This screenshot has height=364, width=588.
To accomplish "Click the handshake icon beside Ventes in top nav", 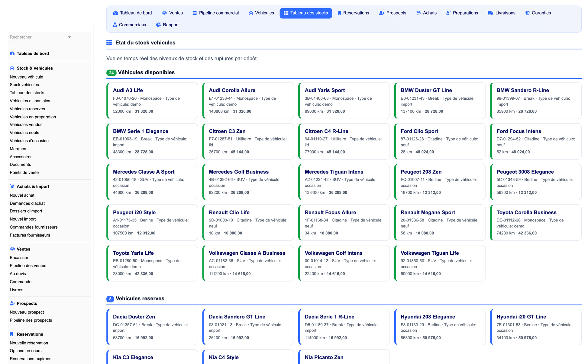I will pos(164,13).
